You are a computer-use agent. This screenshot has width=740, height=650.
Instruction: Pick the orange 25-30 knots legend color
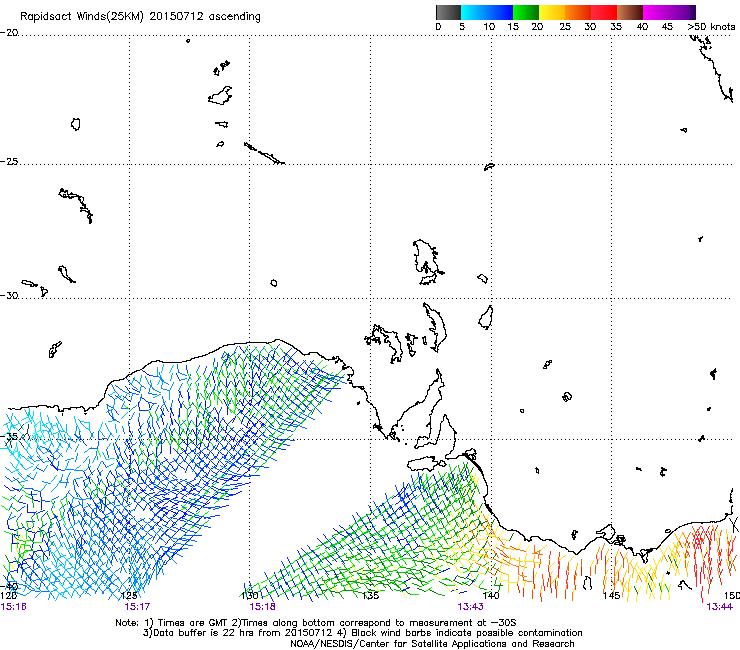pyautogui.click(x=578, y=12)
